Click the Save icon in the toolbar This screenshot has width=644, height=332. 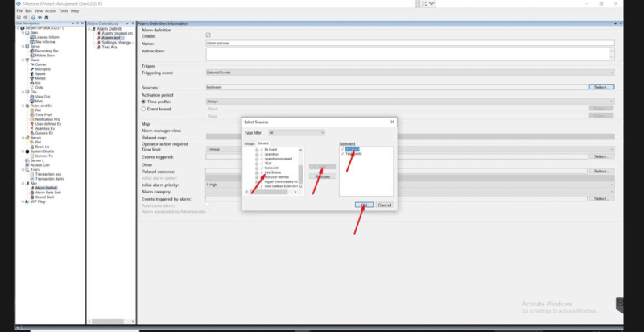click(19, 18)
